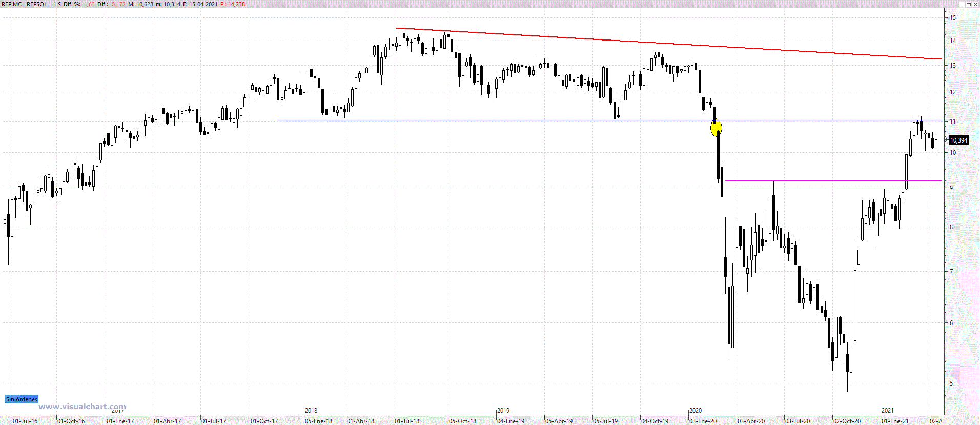Click the 01-Jul-16 date on time axis

click(x=25, y=421)
